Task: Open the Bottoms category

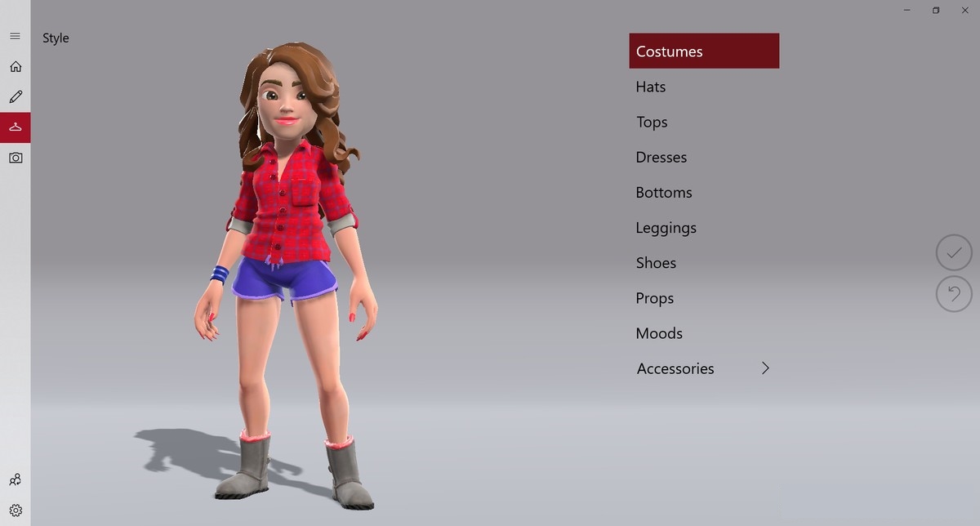Action: pyautogui.click(x=663, y=193)
